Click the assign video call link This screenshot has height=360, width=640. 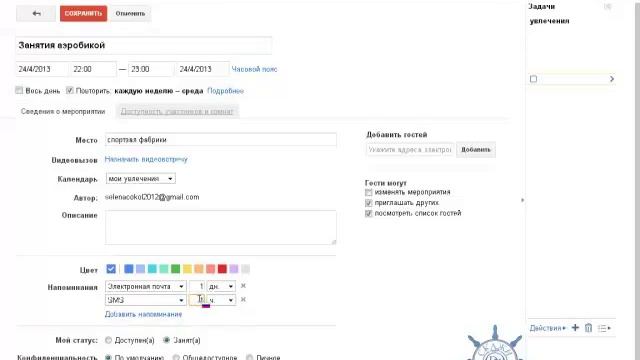[x=146, y=159]
